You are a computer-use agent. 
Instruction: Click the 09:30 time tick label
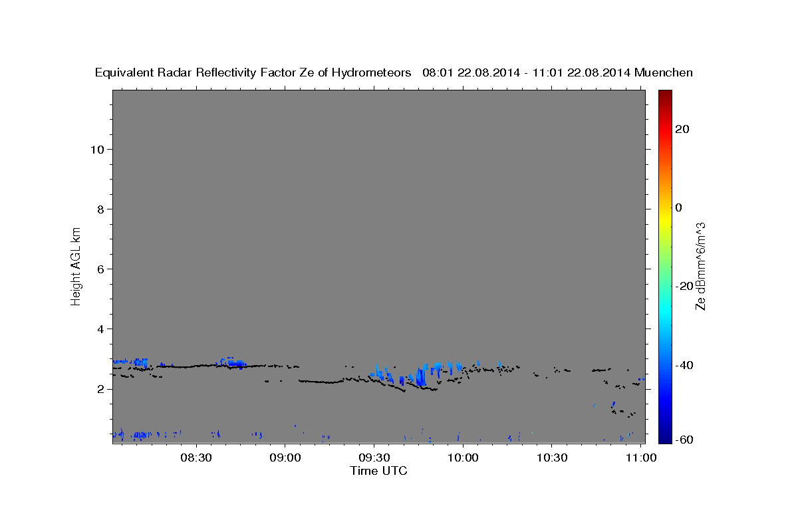pos(374,458)
